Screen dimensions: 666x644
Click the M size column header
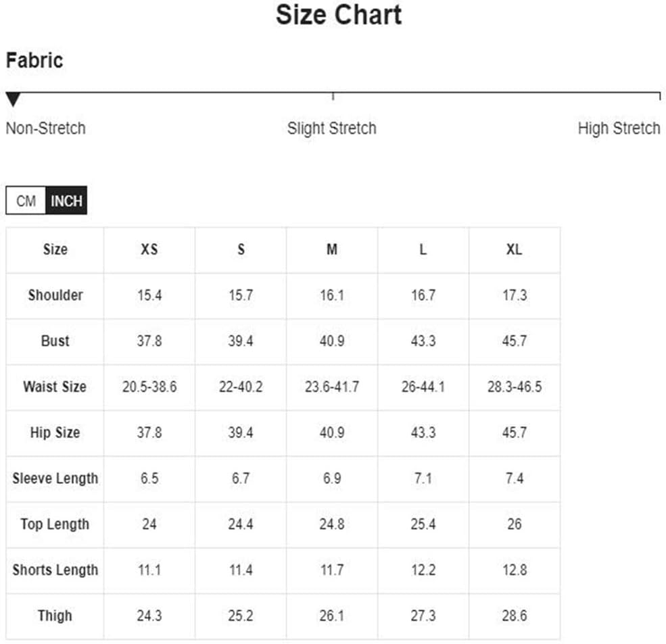coord(332,249)
